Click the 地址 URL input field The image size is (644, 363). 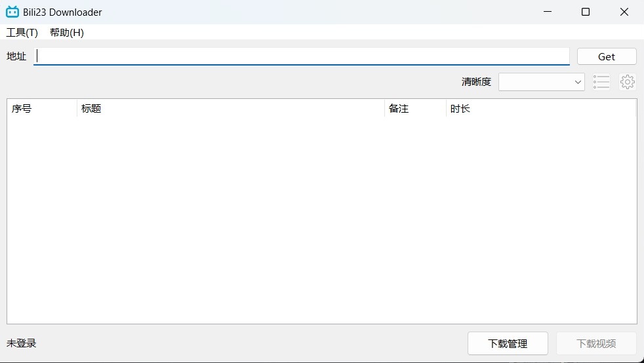(302, 56)
